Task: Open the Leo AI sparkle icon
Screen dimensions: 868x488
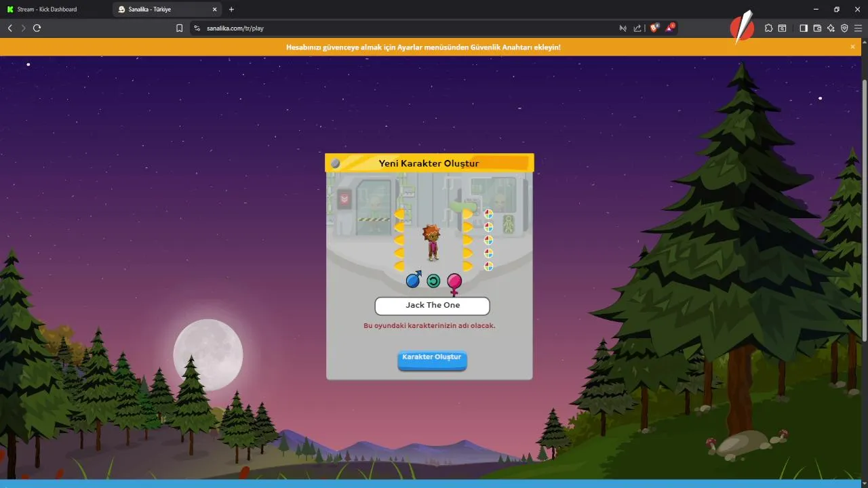Action: [x=831, y=28]
